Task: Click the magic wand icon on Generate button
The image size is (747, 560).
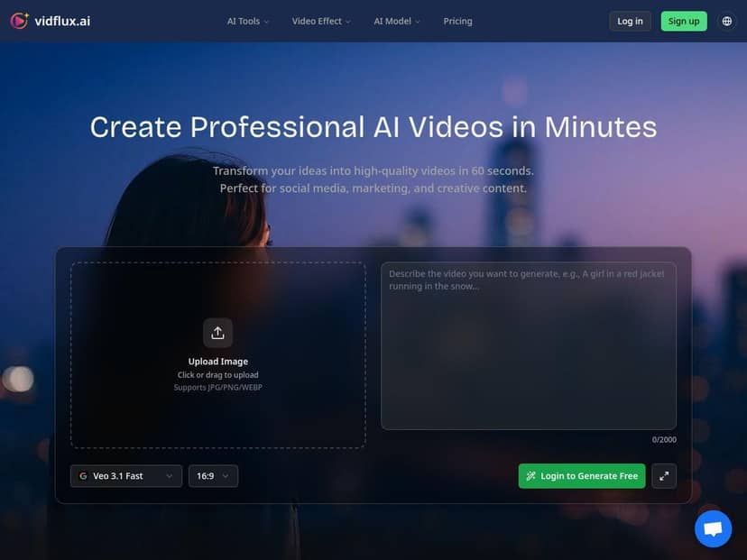Action: pos(531,476)
